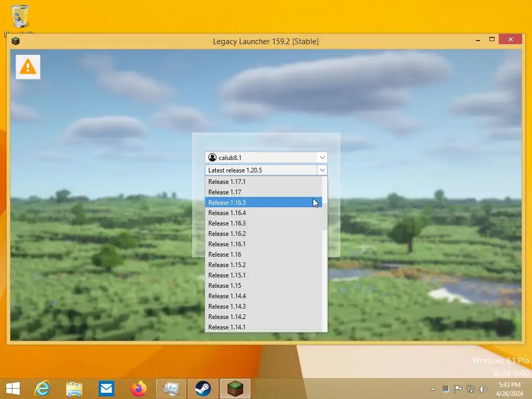
Task: Select the Release 1.15 entry
Action: pos(263,286)
